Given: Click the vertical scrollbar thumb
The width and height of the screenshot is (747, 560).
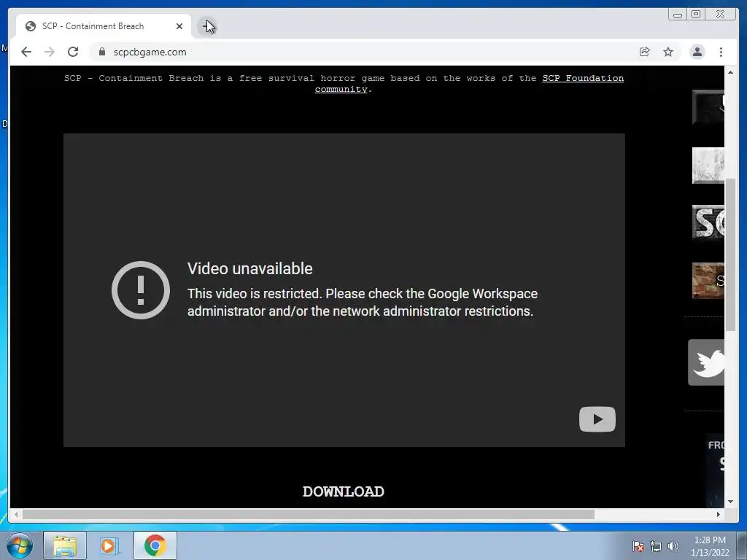Looking at the screenshot, I should pos(730,254).
